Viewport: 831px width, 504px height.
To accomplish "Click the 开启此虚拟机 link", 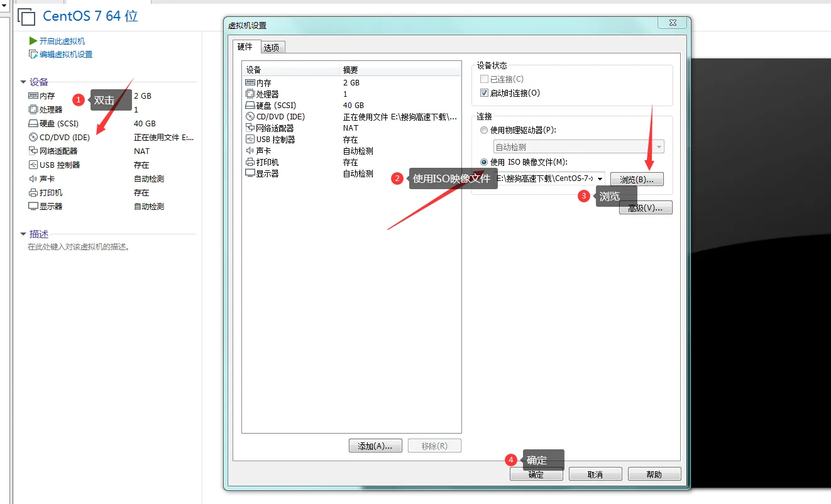I will pyautogui.click(x=62, y=41).
